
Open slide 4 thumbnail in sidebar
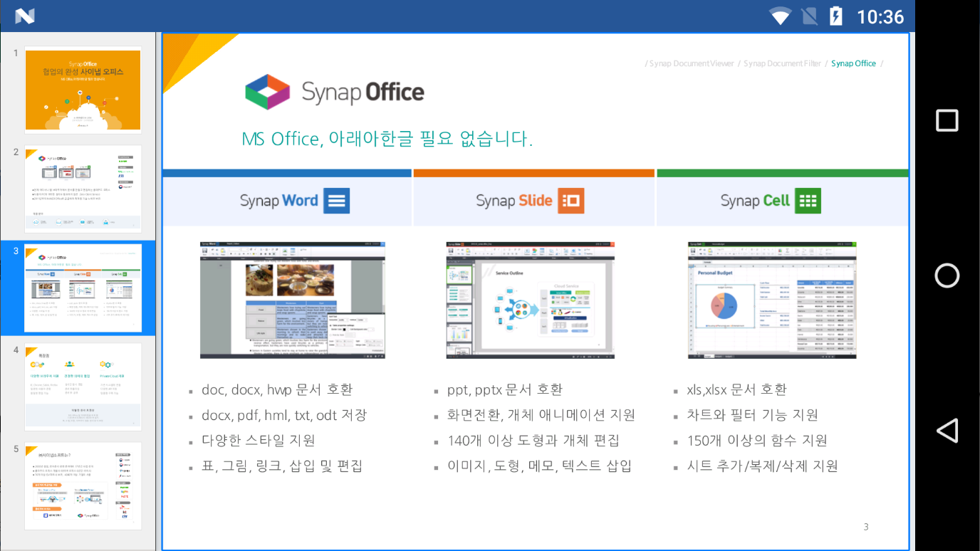(x=83, y=387)
